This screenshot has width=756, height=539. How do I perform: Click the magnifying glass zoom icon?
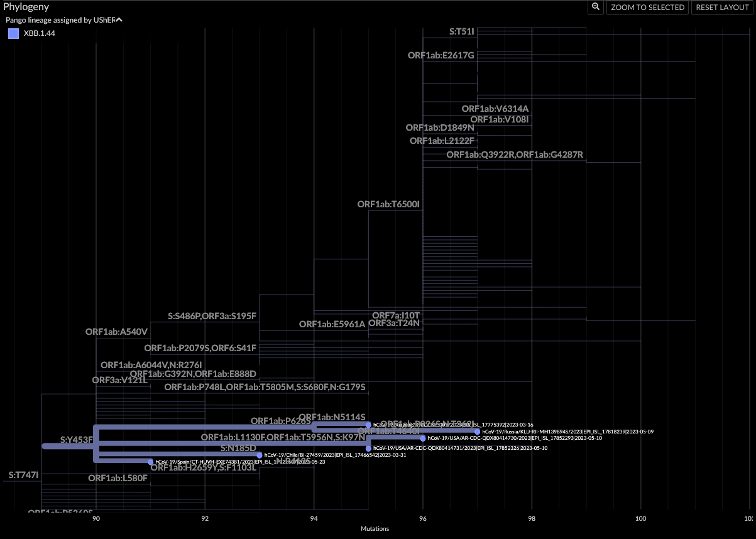coord(594,7)
